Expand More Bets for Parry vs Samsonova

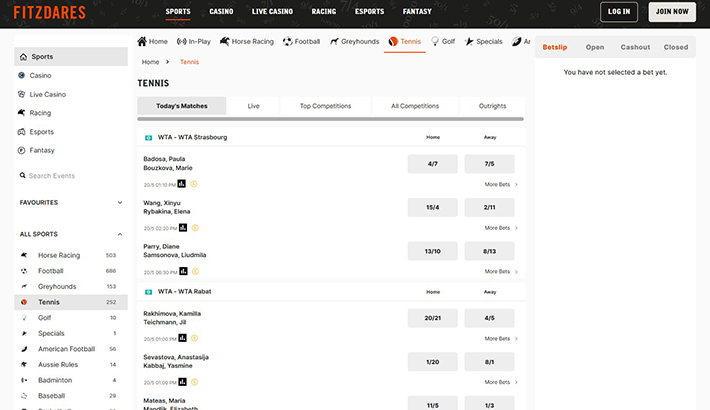tap(501, 271)
